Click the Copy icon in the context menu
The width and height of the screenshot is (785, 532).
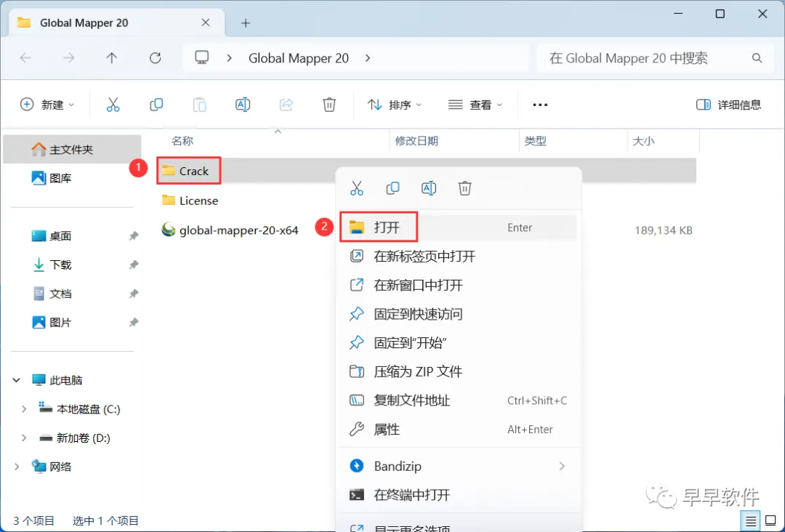pyautogui.click(x=393, y=188)
